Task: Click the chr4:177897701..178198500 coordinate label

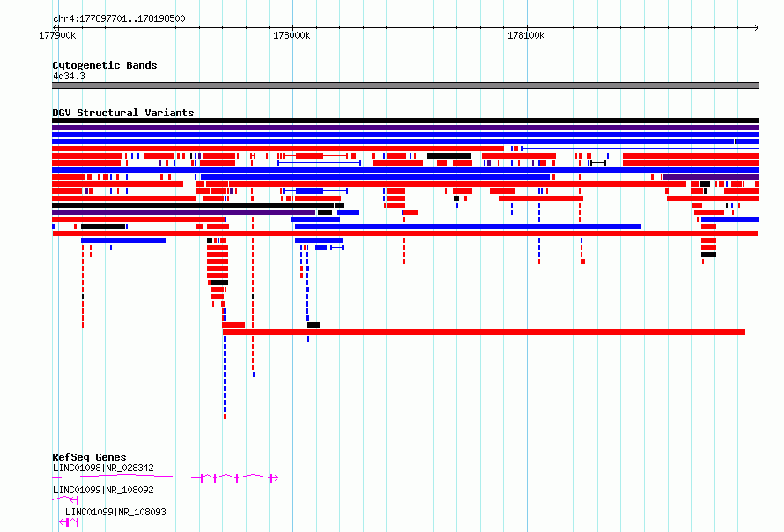Action: click(x=119, y=18)
